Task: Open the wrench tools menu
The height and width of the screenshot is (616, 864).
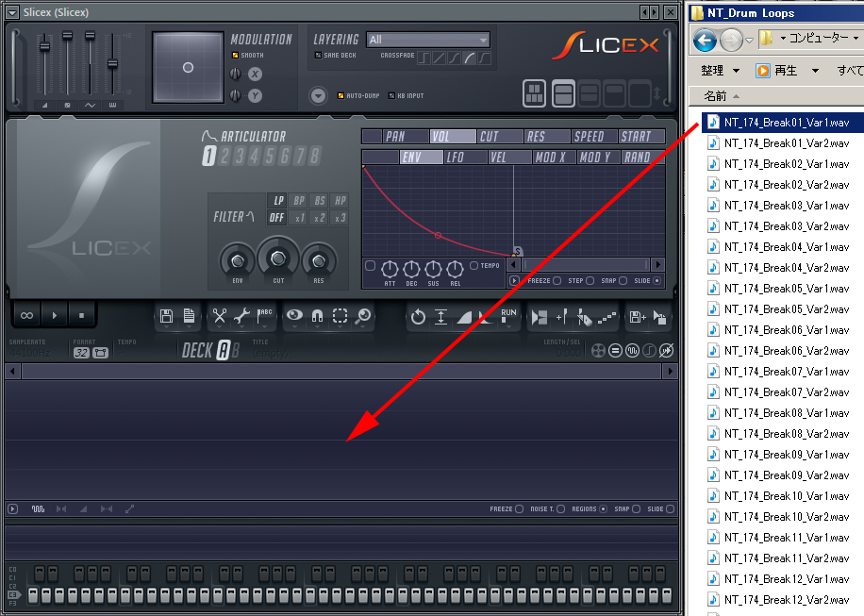Action: click(x=241, y=316)
